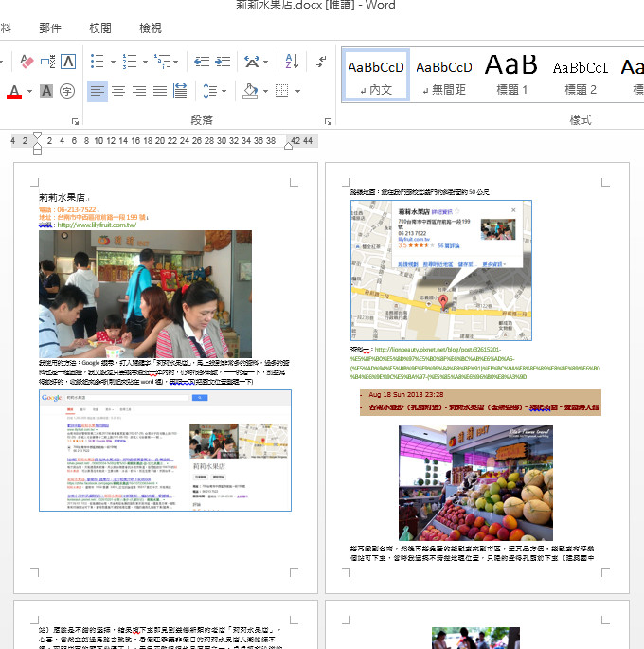Image resolution: width=644 pixels, height=649 pixels.
Task: Open the font color dropdown arrow
Action: click(x=30, y=91)
